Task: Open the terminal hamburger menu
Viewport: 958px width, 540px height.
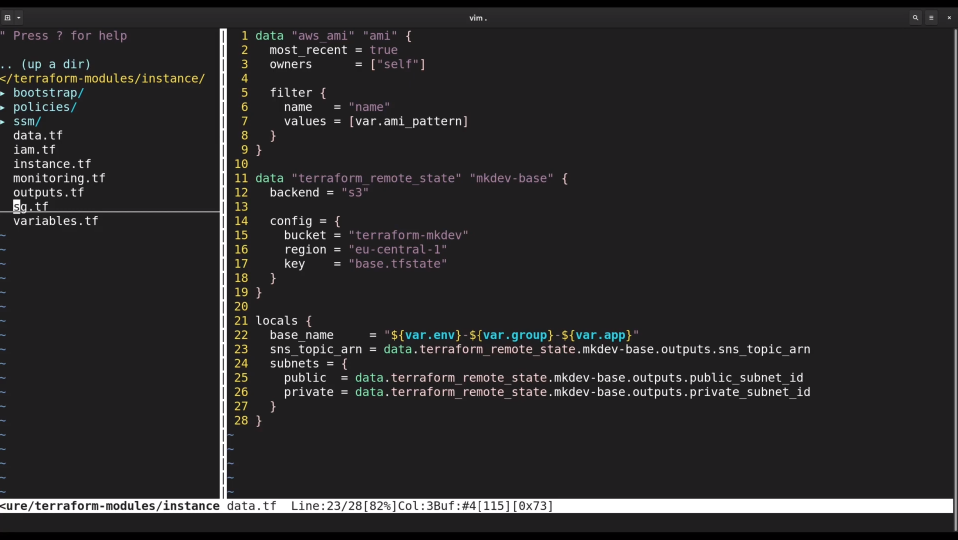Action: tap(931, 18)
